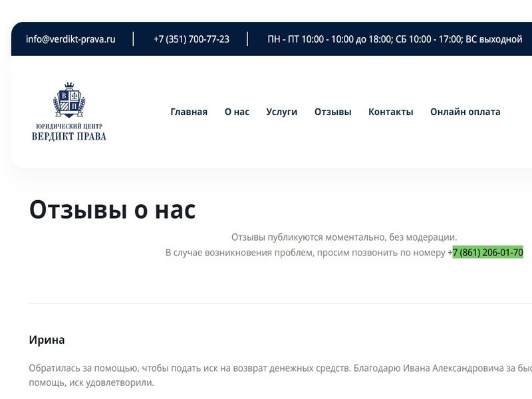532x399 pixels.
Task: Open the Услуги menu item
Action: click(281, 112)
